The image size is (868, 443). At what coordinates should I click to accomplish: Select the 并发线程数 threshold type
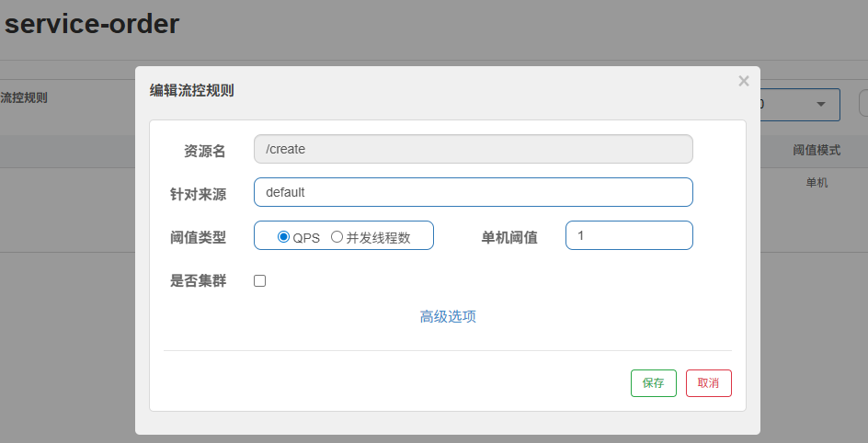(337, 237)
